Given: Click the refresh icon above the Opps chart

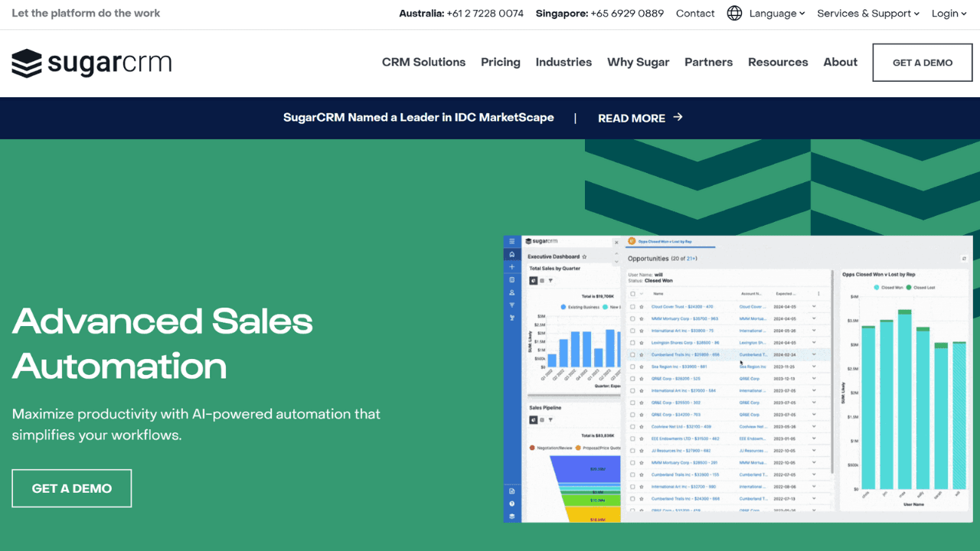Looking at the screenshot, I should click(x=964, y=259).
